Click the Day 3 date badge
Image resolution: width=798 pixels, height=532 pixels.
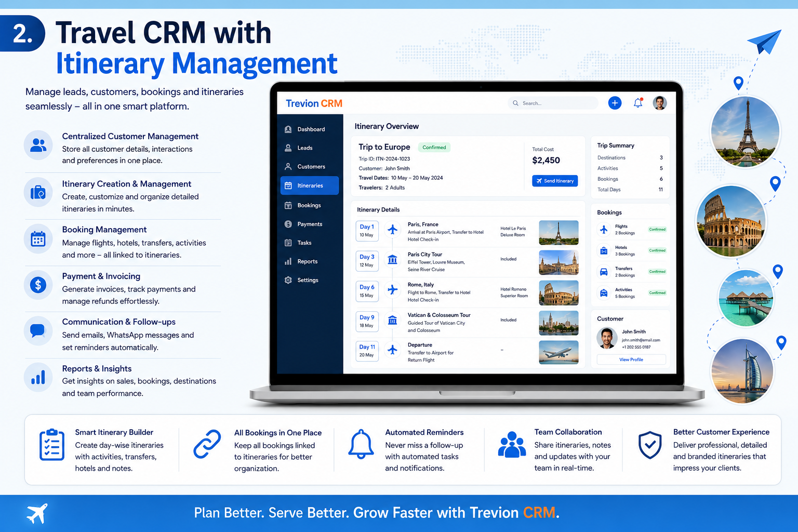point(367,261)
